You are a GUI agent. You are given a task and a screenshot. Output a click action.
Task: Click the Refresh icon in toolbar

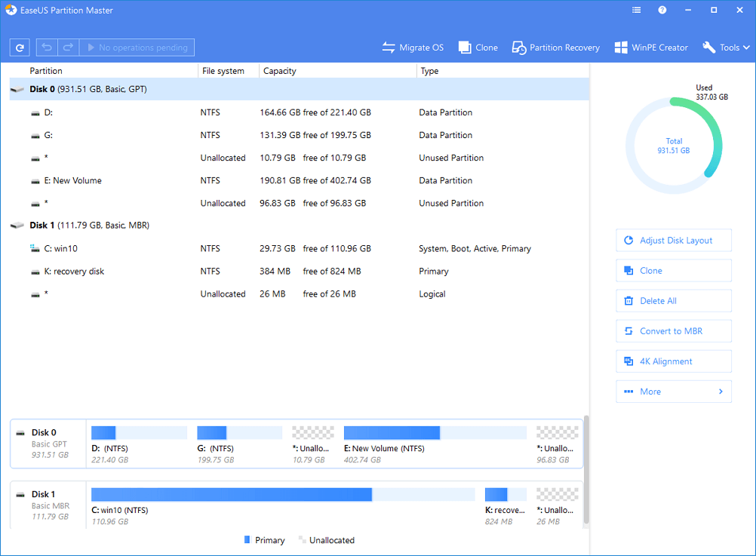20,48
